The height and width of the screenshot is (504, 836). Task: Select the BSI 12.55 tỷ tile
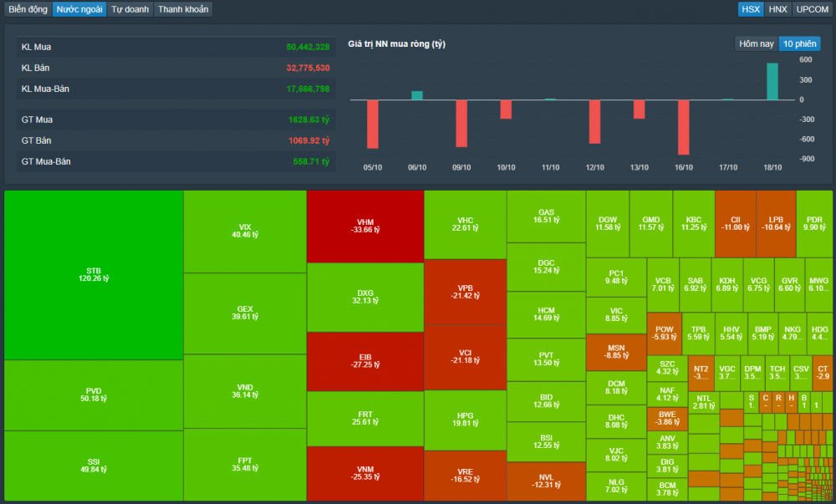547,441
